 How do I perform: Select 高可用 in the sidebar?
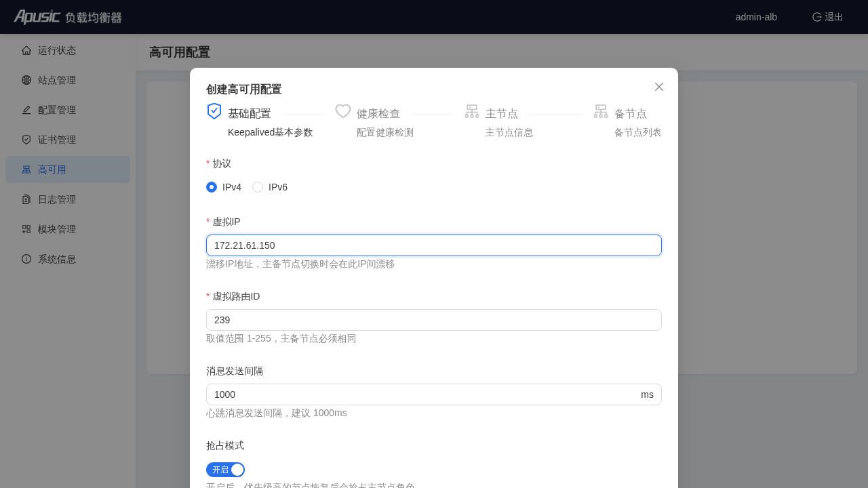click(68, 169)
